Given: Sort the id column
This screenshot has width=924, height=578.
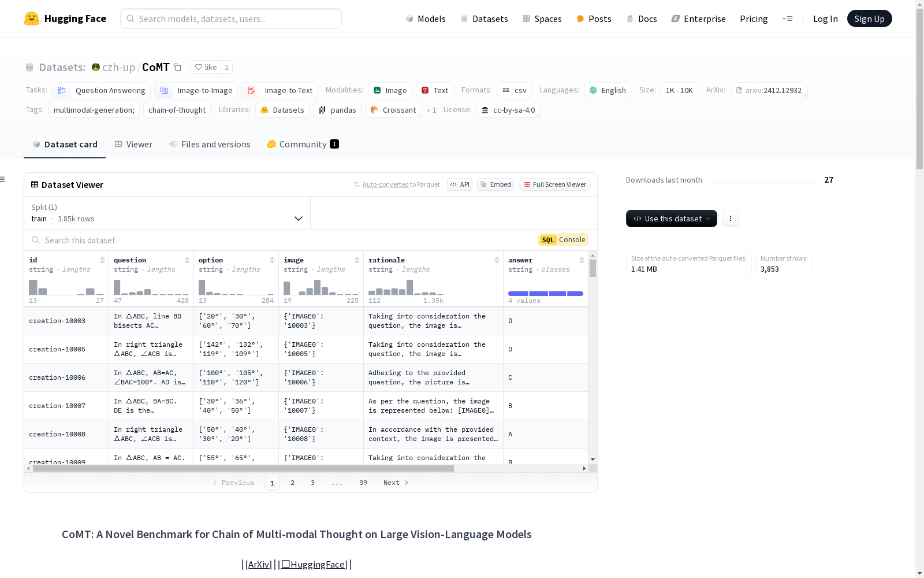Looking at the screenshot, I should click(x=102, y=260).
